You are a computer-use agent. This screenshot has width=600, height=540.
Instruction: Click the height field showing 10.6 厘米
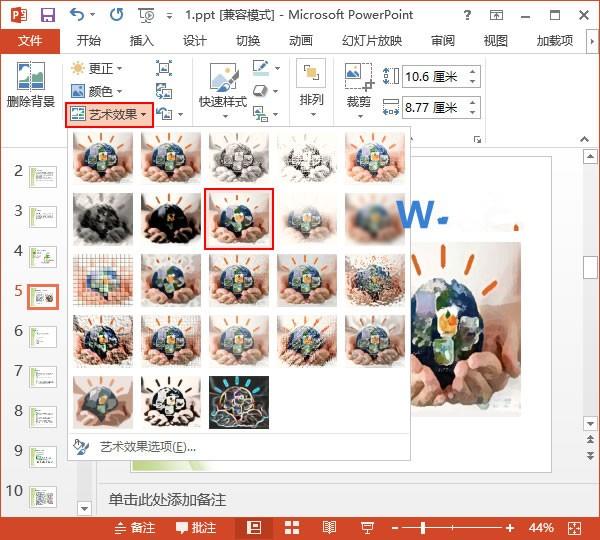point(441,77)
